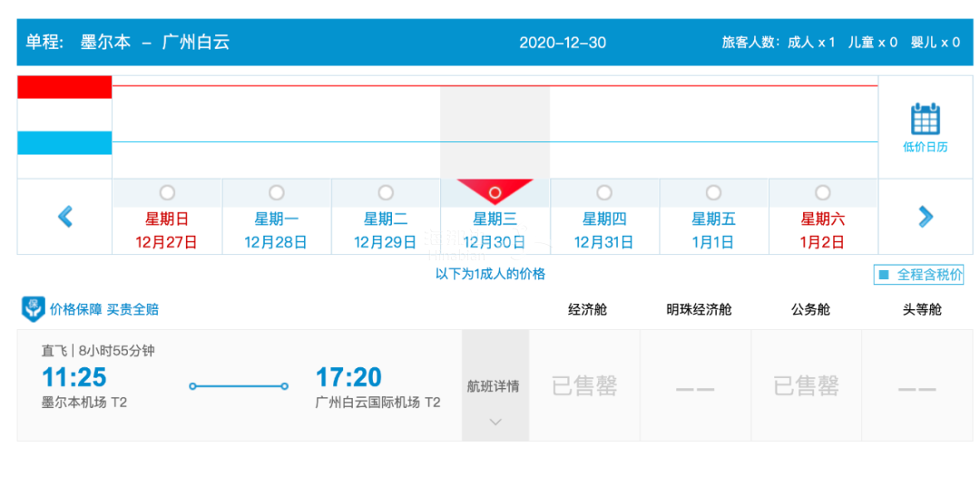Expand 航班详情 flight details
Image resolution: width=980 pixels, height=486 pixels.
(494, 386)
